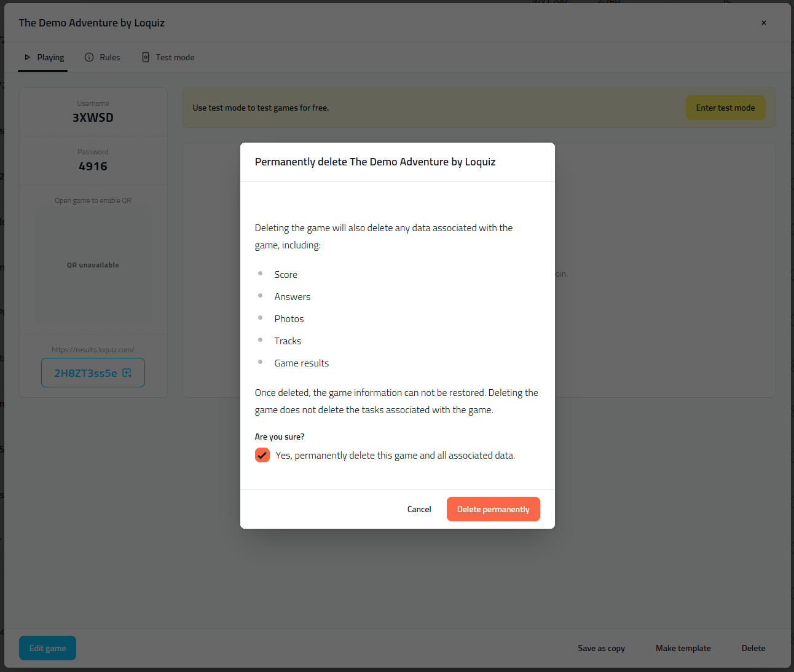794x672 pixels.
Task: Choose Save as copy
Action: [601, 648]
